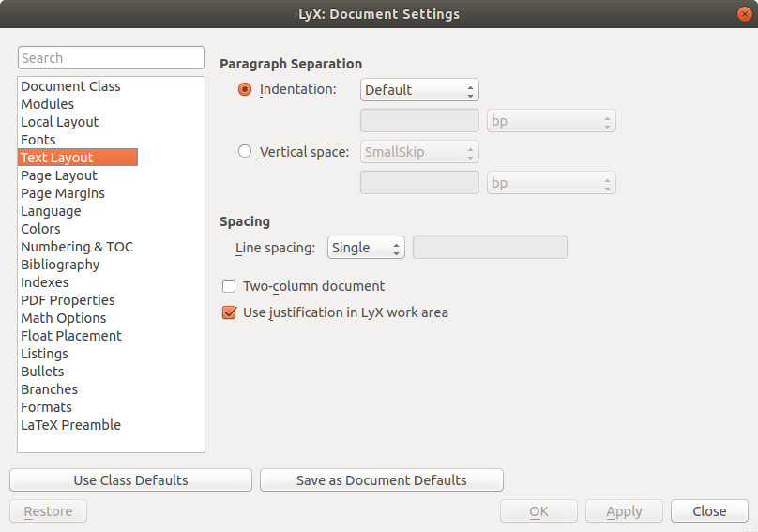
Task: Go to the LaTeX Preamble section
Action: point(70,425)
